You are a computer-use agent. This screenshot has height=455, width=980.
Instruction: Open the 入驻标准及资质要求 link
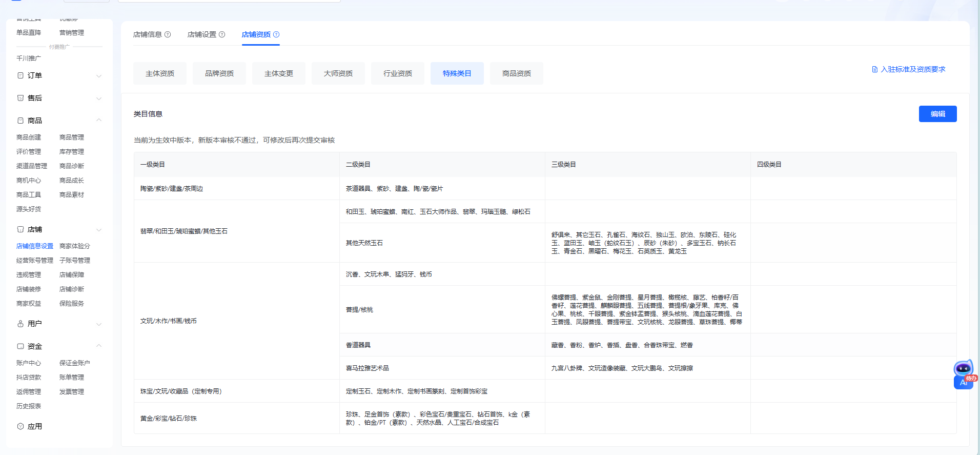click(x=913, y=69)
